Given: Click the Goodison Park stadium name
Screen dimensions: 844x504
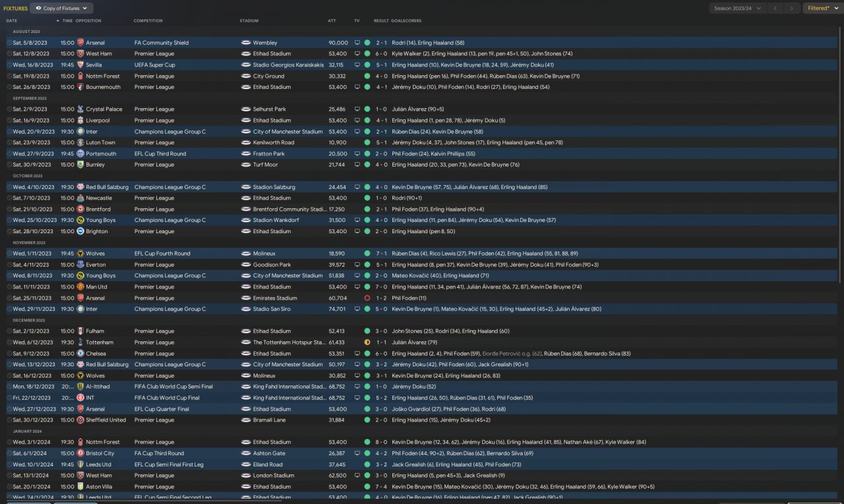Looking at the screenshot, I should tap(272, 265).
